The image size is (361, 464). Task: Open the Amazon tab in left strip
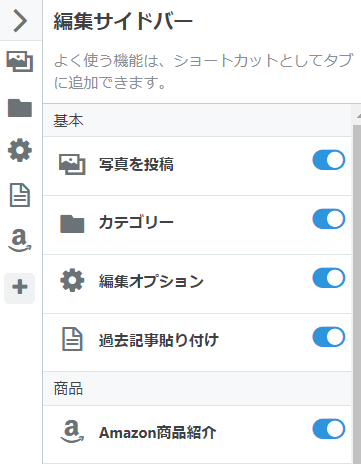coord(20,240)
